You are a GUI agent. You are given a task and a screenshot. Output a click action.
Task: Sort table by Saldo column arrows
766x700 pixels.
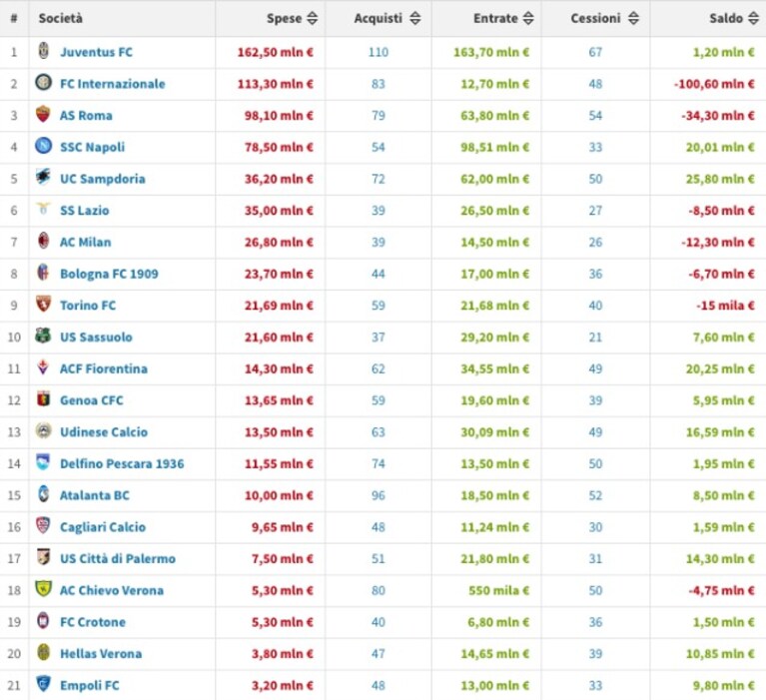point(754,19)
